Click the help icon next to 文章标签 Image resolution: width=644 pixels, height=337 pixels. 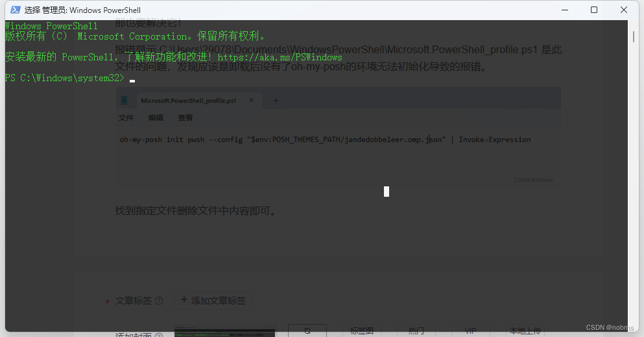pos(159,301)
